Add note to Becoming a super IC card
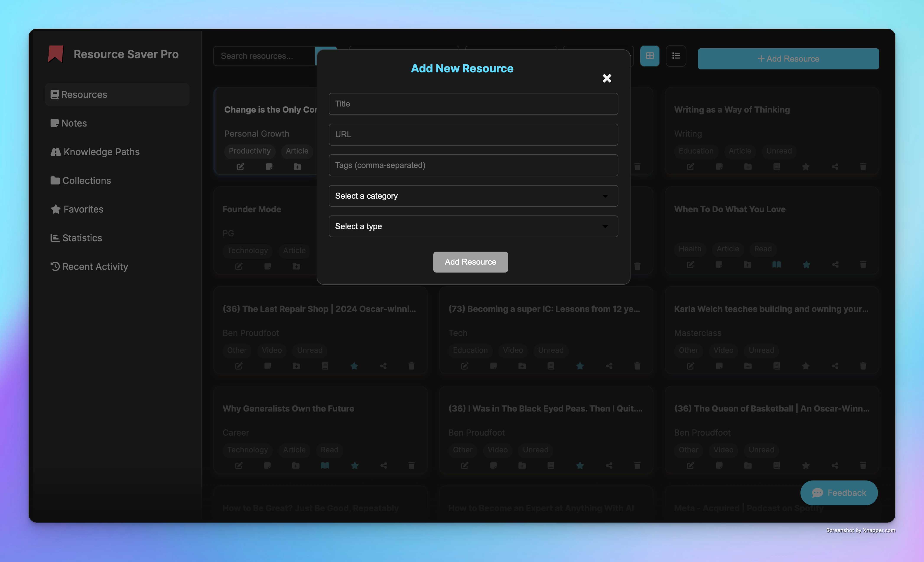Image resolution: width=924 pixels, height=562 pixels. click(x=493, y=366)
